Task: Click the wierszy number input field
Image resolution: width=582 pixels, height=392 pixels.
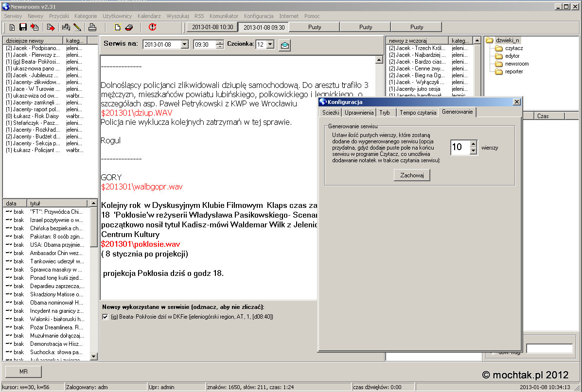Action: click(x=460, y=147)
